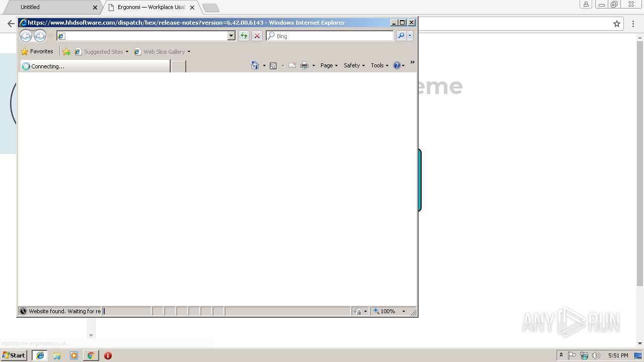
Task: Expand the Home button dropdown arrow
Action: (x=264, y=65)
